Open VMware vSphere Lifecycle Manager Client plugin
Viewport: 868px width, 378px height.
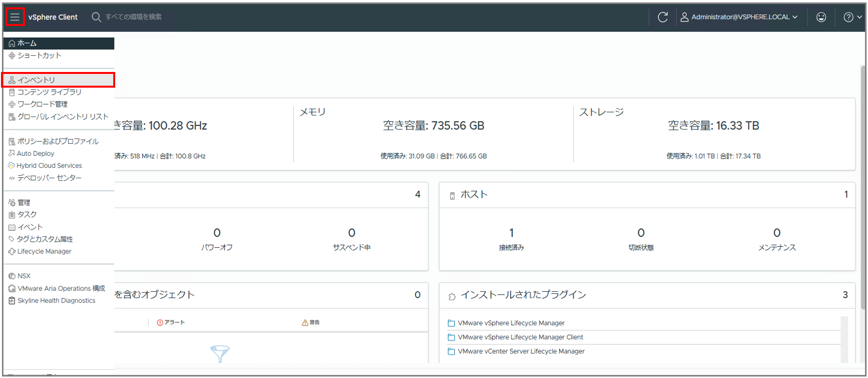pos(521,337)
